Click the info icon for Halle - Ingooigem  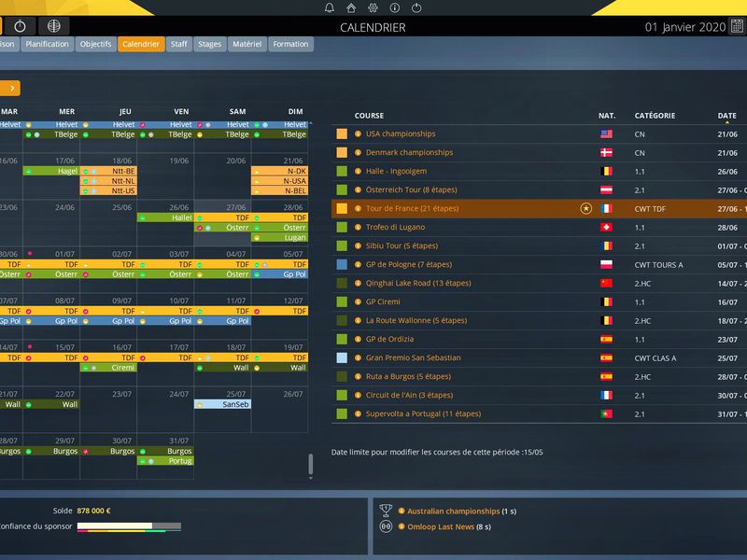pos(358,171)
